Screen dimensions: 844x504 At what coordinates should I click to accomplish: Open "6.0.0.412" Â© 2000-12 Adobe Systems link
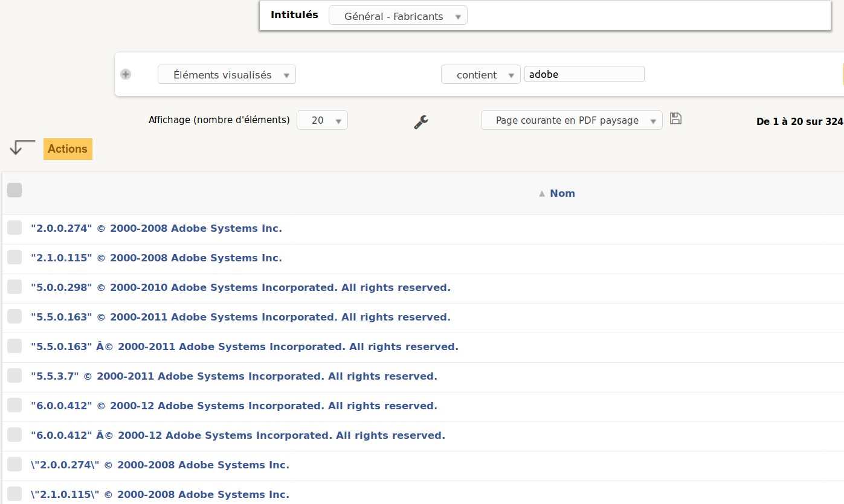(x=238, y=435)
